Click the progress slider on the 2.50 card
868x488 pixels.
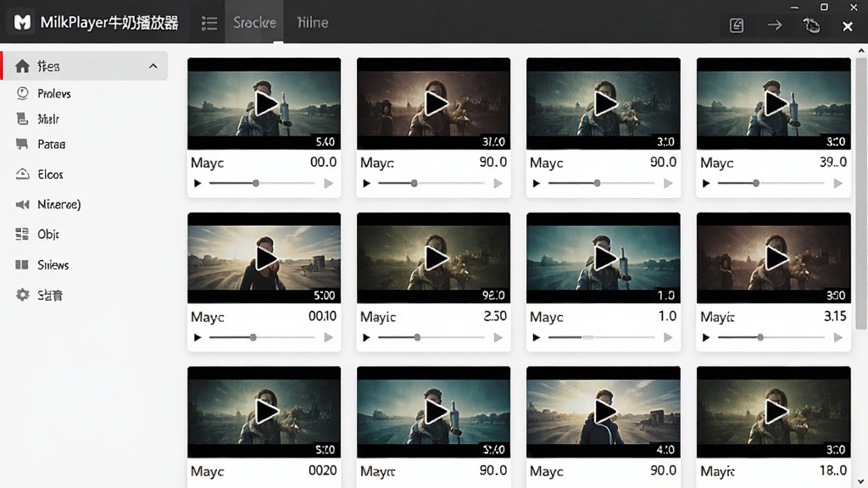coord(431,337)
